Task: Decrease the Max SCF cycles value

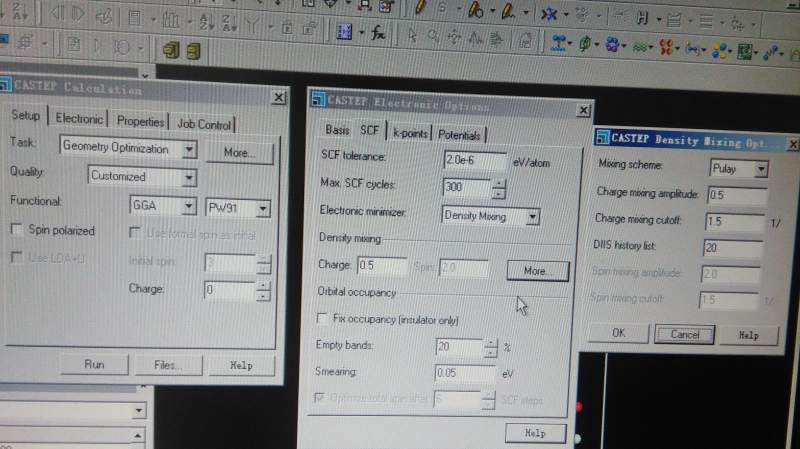Action: point(499,194)
